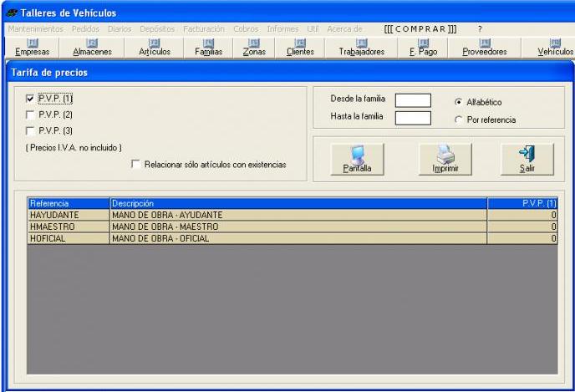The width and height of the screenshot is (575, 392).
Task: Open the Mantenimientos menu
Action: [36, 29]
